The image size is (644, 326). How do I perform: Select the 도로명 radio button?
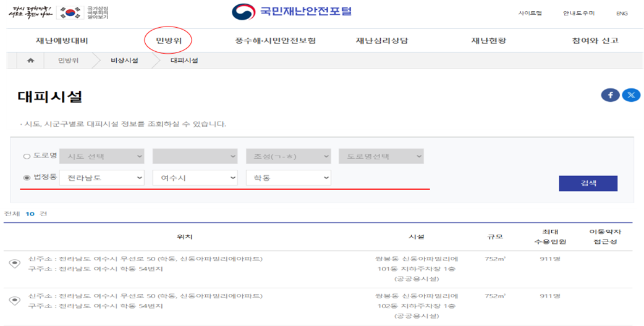click(27, 156)
